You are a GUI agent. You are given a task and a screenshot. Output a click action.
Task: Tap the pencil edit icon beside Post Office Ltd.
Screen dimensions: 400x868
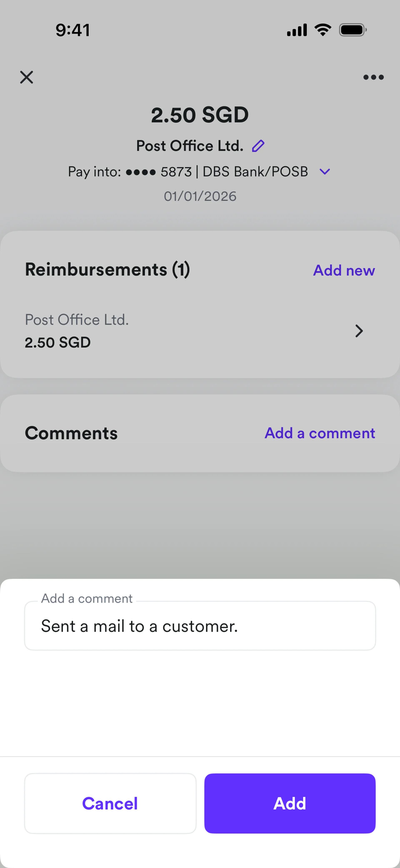pos(258,146)
